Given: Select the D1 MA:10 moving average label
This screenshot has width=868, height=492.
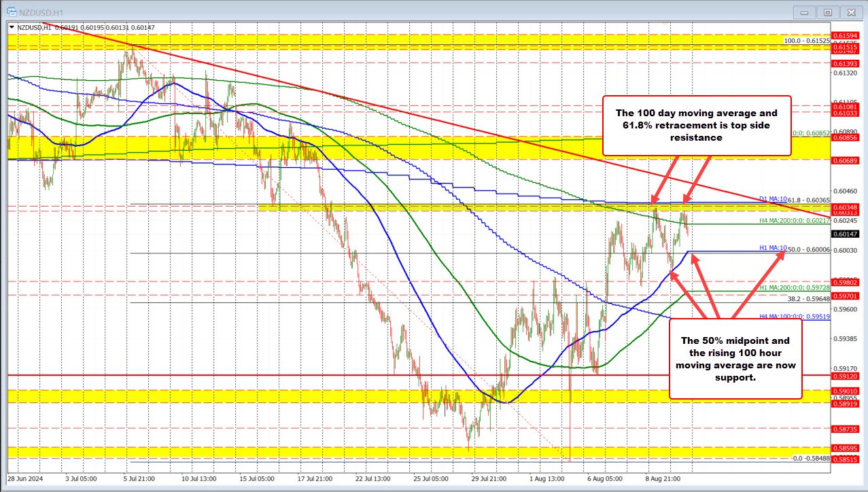Looking at the screenshot, I should point(774,200).
